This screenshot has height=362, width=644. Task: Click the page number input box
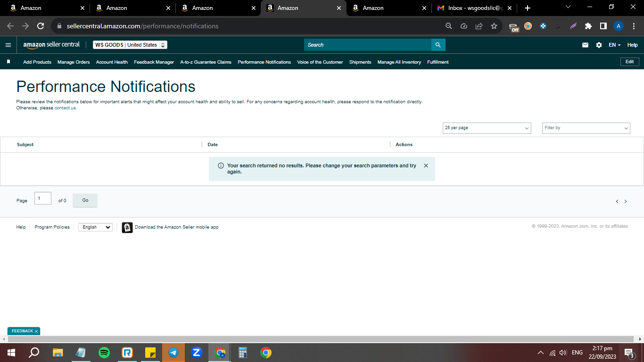pos(43,198)
